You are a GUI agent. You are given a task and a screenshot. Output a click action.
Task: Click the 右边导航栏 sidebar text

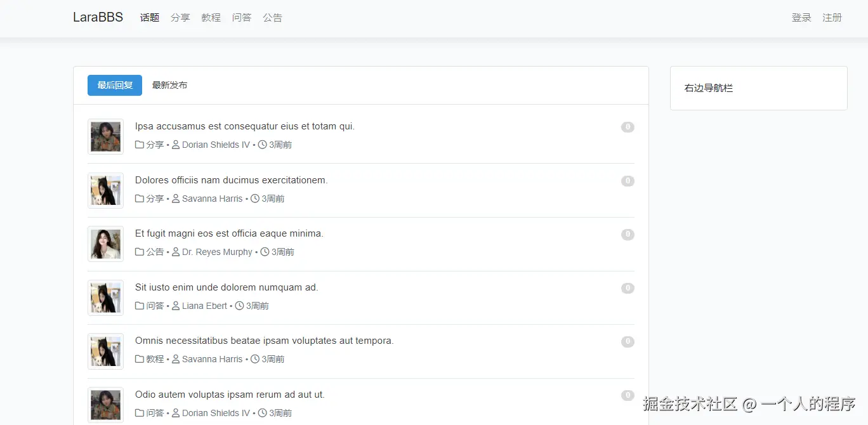[709, 88]
